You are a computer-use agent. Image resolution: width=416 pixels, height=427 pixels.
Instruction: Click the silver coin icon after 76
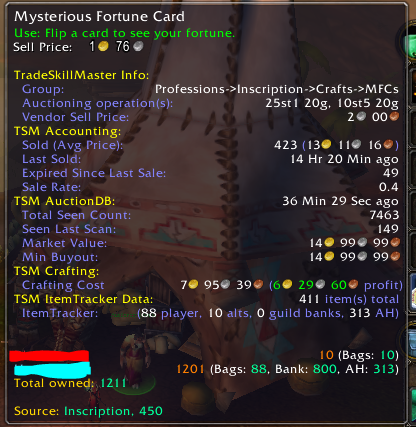138,46
